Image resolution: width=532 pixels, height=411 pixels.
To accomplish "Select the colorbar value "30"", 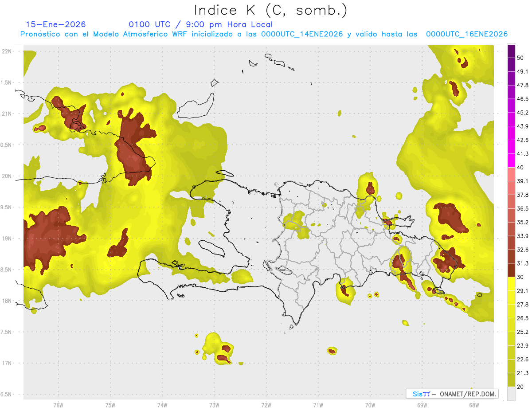I will click(520, 277).
